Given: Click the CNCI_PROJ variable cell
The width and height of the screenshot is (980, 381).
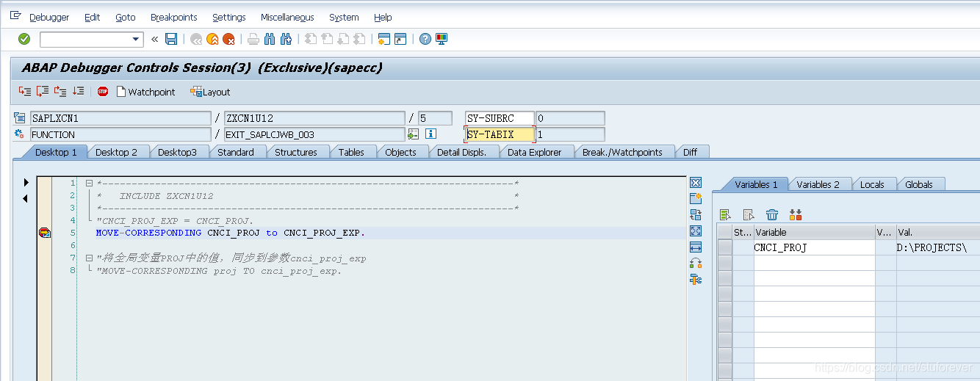Looking at the screenshot, I should pyautogui.click(x=814, y=247).
